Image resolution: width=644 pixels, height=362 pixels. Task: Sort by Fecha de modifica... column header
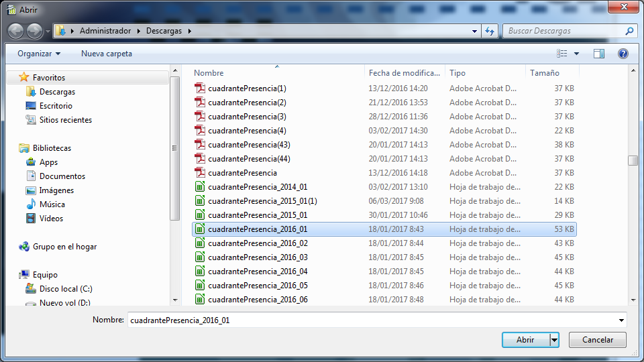(405, 72)
